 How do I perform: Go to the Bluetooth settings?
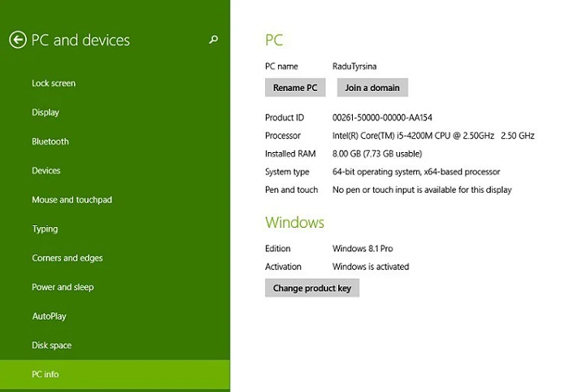[50, 142]
